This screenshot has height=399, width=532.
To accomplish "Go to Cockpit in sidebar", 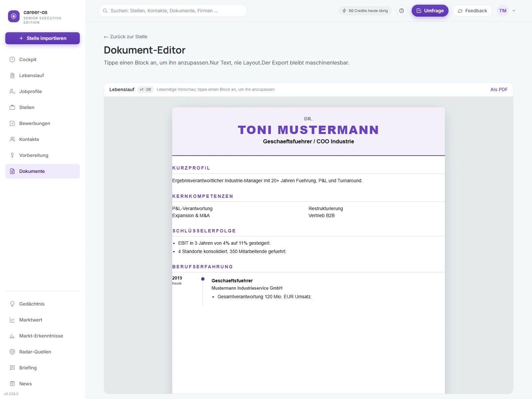I will click(43, 60).
